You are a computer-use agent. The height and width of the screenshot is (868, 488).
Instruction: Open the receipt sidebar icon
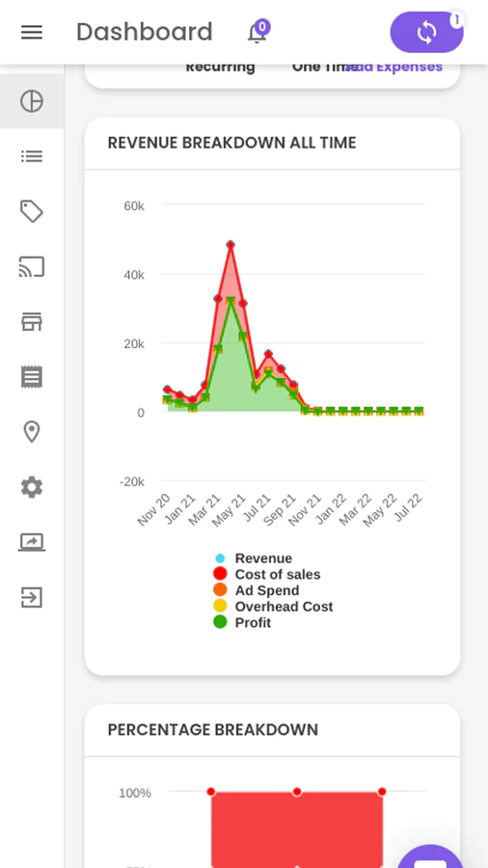coord(32,377)
